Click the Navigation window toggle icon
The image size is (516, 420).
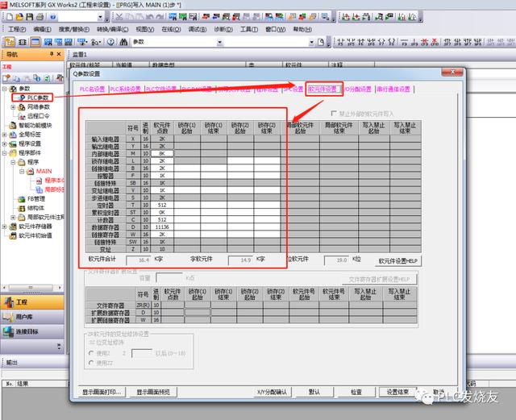[x=10, y=42]
